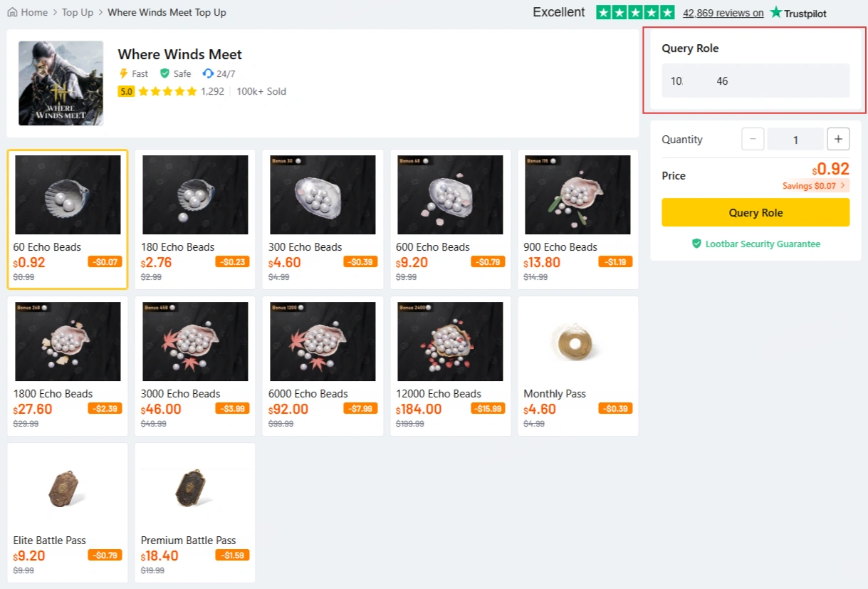Viewport: 868px width, 589px height.
Task: Click the Lootbar Security Guarantee shield icon
Action: [x=697, y=244]
